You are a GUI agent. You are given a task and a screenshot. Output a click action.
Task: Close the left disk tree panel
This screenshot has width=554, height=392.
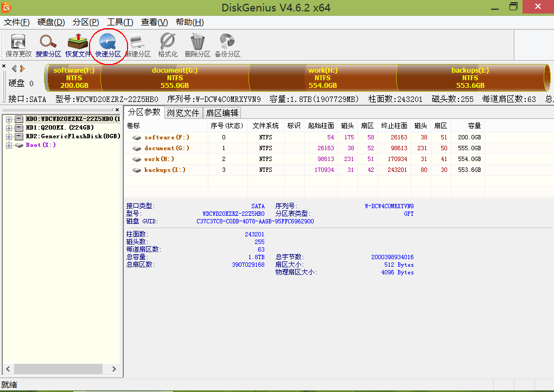coord(117,110)
